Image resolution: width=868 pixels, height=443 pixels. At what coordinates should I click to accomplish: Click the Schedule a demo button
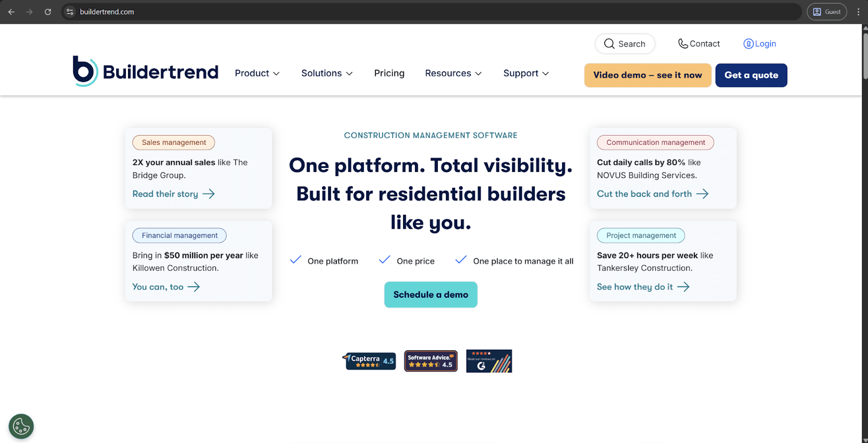[431, 294]
